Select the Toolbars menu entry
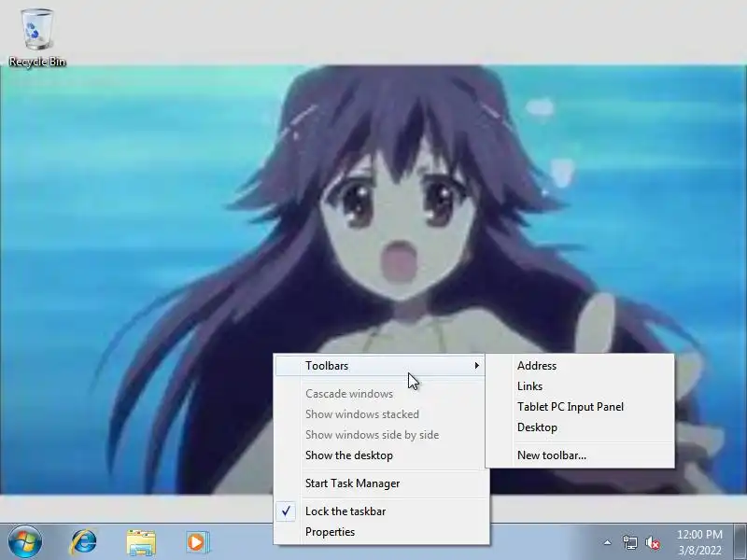Image resolution: width=747 pixels, height=560 pixels. pyautogui.click(x=380, y=366)
